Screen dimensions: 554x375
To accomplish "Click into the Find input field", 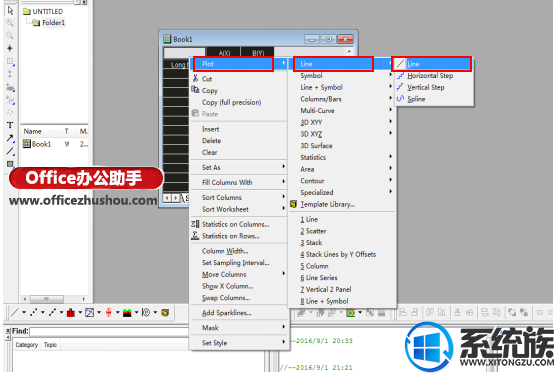I will click(109, 332).
